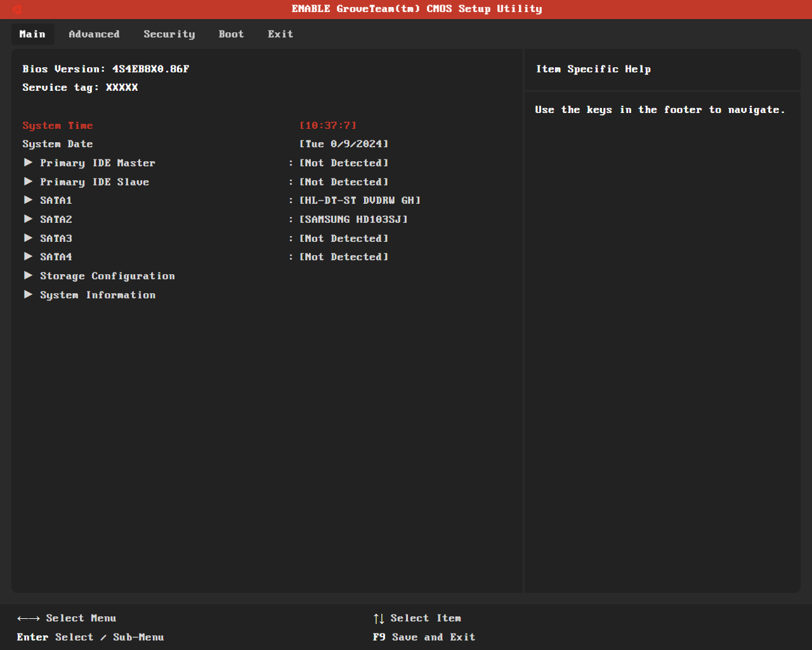Click the triangle icon beside SATA2
812x650 pixels.
[28, 219]
